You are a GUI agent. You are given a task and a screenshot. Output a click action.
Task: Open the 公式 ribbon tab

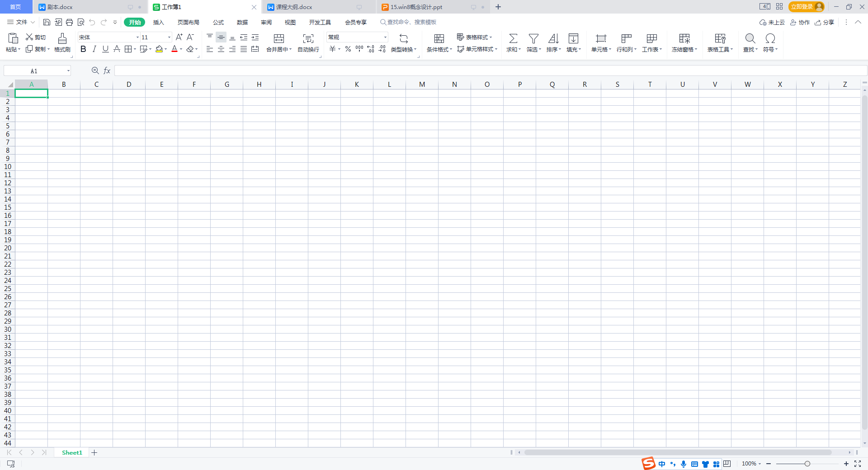(218, 22)
